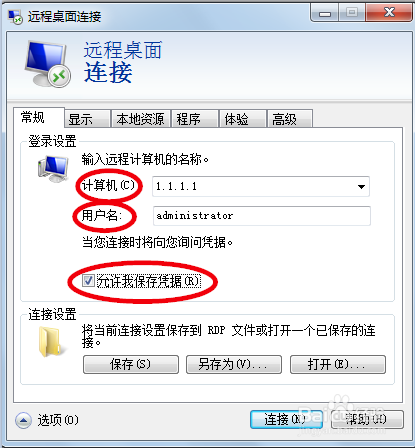Viewport: 415px width, 448px height.
Task: Click the yellow folder icon in connection settings
Action: [50, 342]
